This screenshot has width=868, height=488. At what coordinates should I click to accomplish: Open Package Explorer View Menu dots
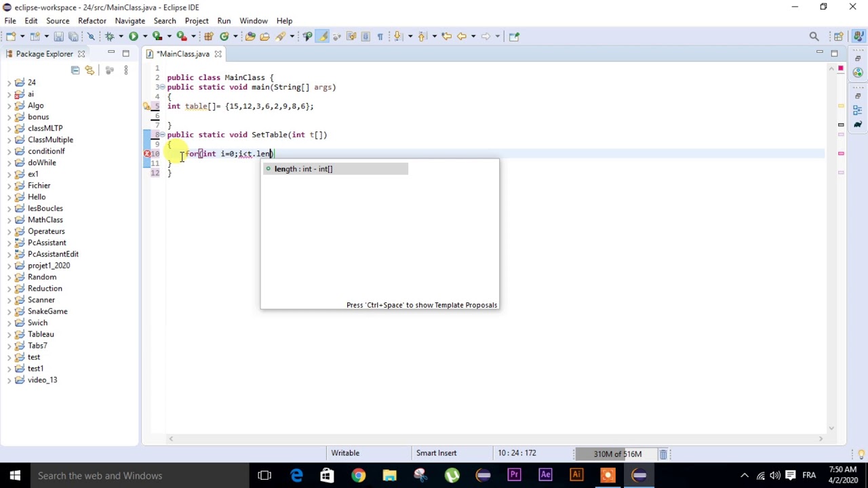125,70
